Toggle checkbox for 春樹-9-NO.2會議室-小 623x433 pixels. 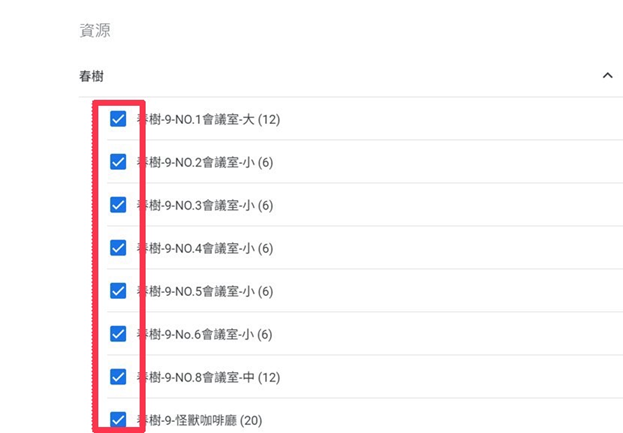[118, 162]
